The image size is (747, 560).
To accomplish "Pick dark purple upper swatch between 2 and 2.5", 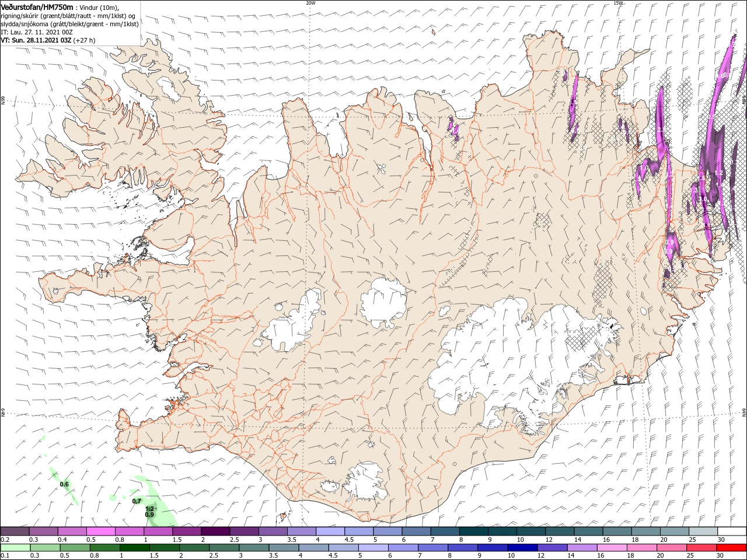I will point(215,531).
